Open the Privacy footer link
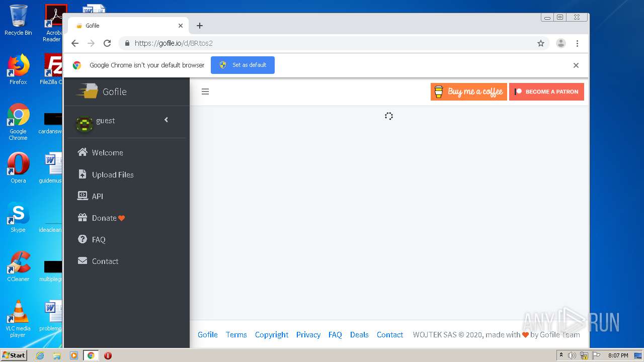This screenshot has width=644, height=362. coord(308,335)
